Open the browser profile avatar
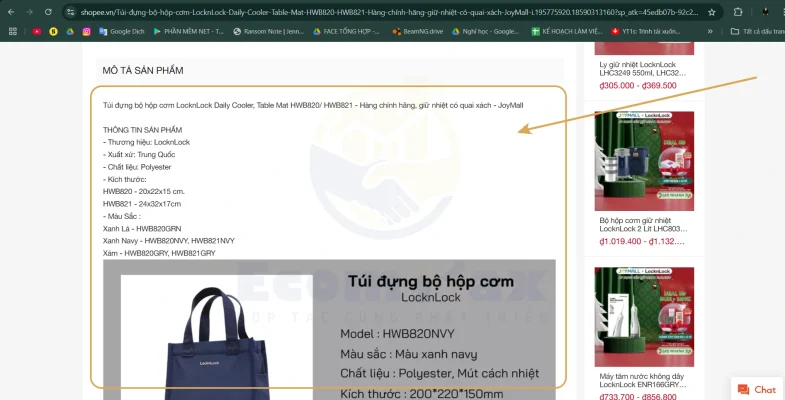 [765, 12]
